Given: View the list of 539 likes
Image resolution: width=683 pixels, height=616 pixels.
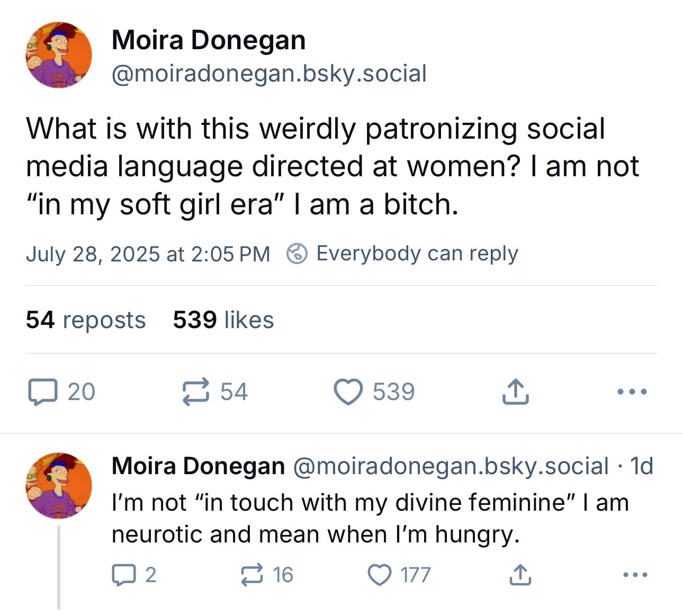Looking at the screenshot, I should [x=223, y=320].
